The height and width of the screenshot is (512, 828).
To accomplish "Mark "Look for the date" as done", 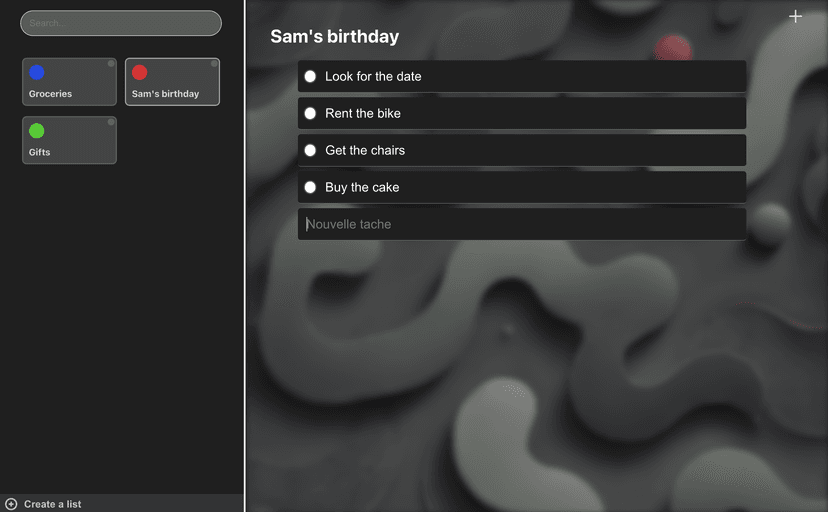I will tap(310, 76).
